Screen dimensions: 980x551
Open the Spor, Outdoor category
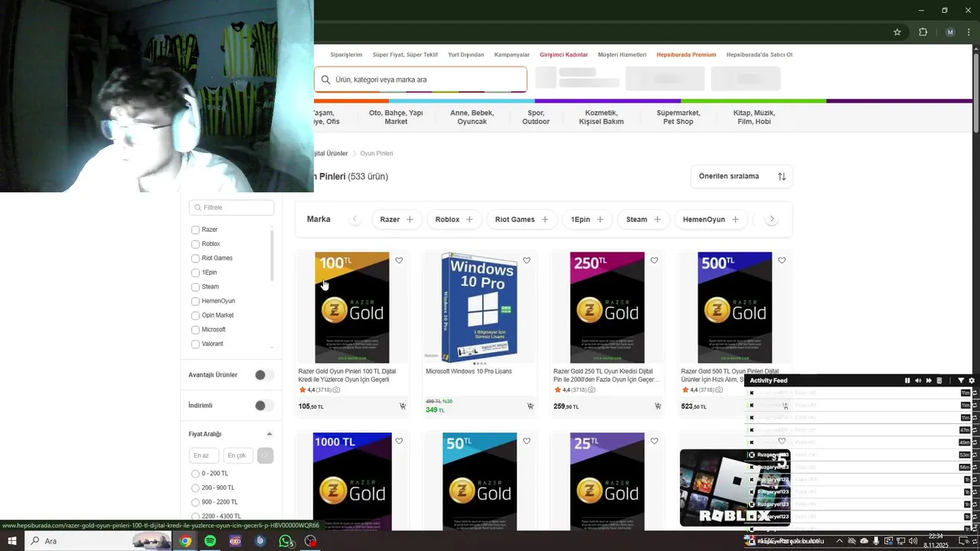(536, 117)
